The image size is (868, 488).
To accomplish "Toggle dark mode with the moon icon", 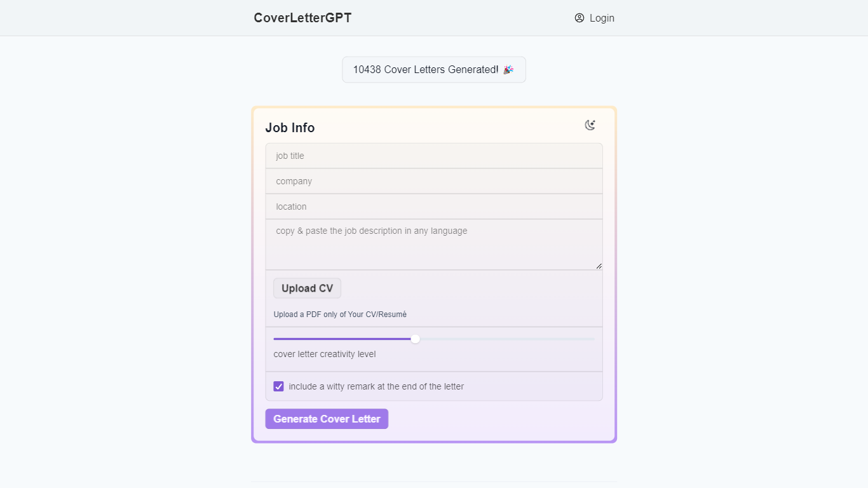I will (x=590, y=125).
